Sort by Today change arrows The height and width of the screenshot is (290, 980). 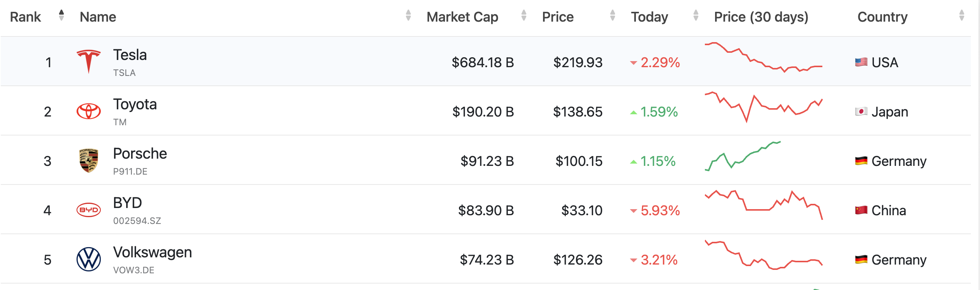(x=696, y=16)
